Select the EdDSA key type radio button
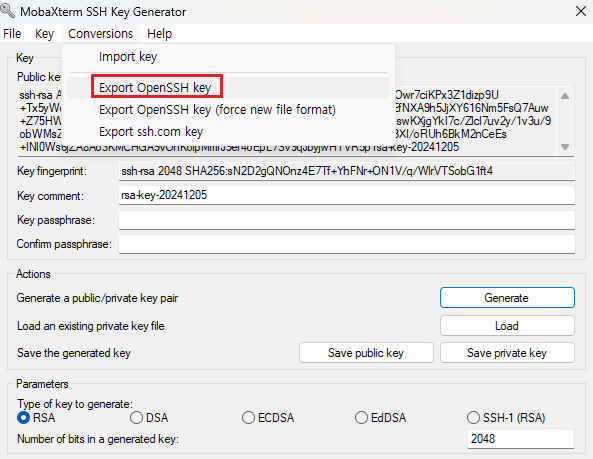The image size is (593, 459). pyautogui.click(x=361, y=418)
